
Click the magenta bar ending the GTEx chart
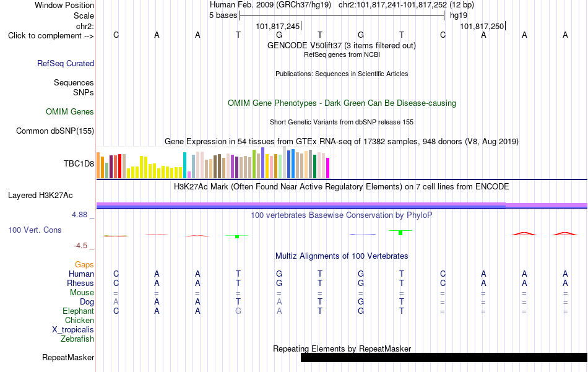click(x=328, y=168)
